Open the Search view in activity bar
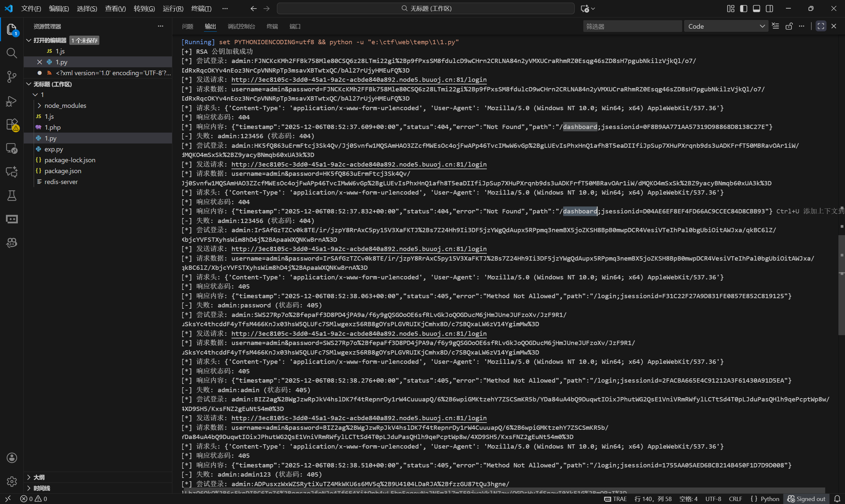This screenshot has height=504, width=845. pyautogui.click(x=12, y=53)
